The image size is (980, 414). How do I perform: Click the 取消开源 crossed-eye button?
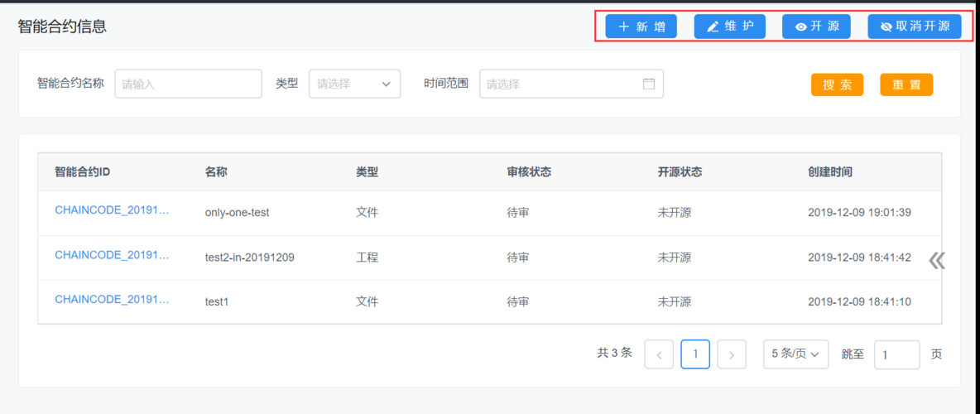click(x=914, y=26)
